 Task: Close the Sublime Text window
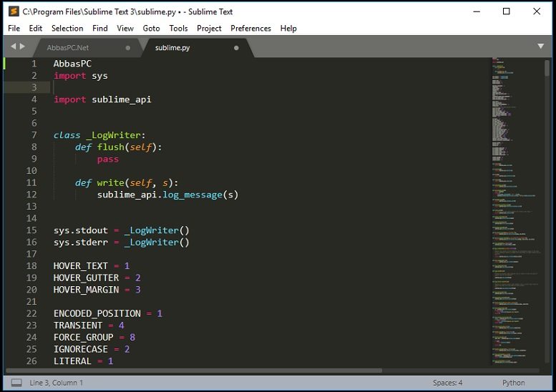point(537,11)
